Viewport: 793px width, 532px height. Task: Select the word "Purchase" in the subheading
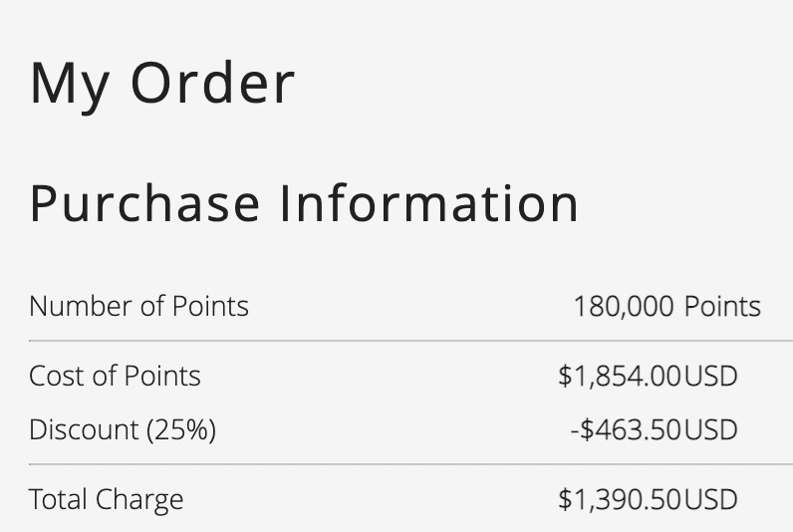click(144, 202)
